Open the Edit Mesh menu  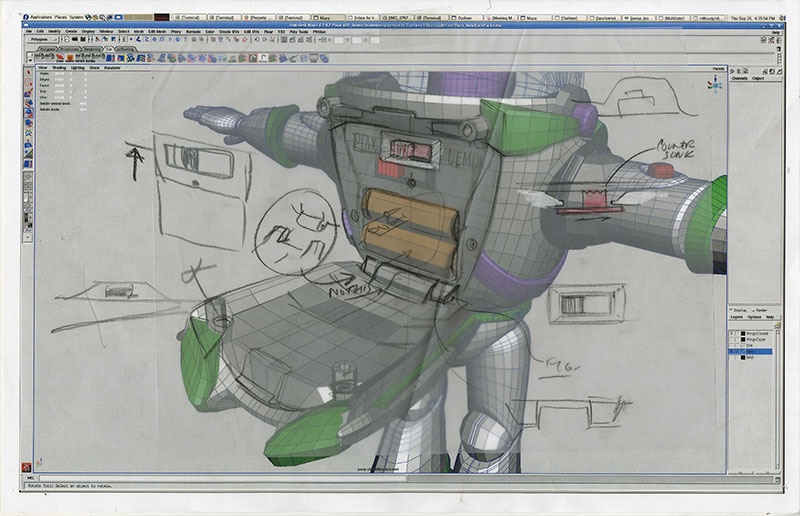point(157,32)
